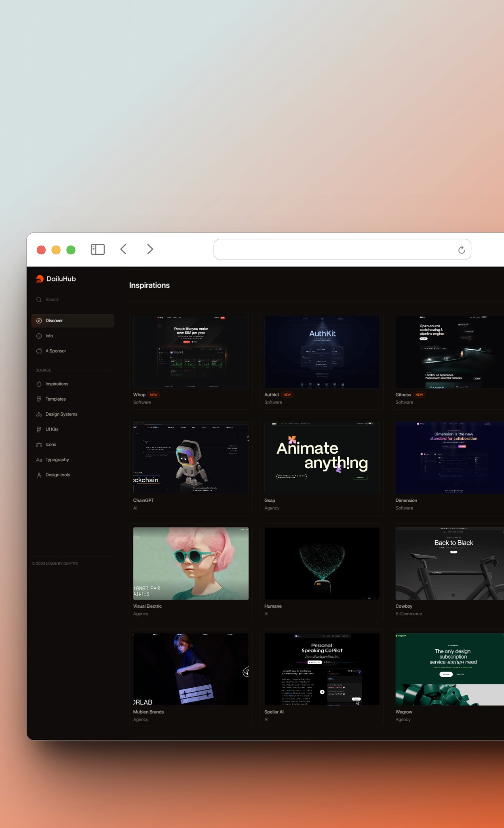504x828 pixels.
Task: Click the NEW badge next to Whop
Action: click(x=154, y=395)
